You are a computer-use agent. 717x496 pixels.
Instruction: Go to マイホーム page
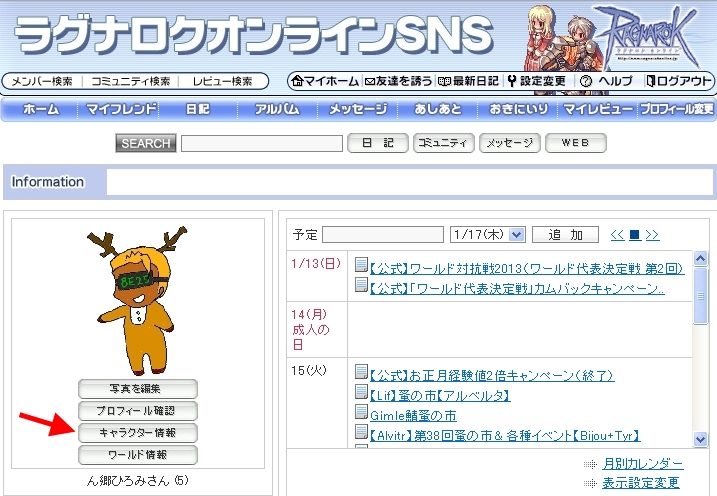click(331, 81)
